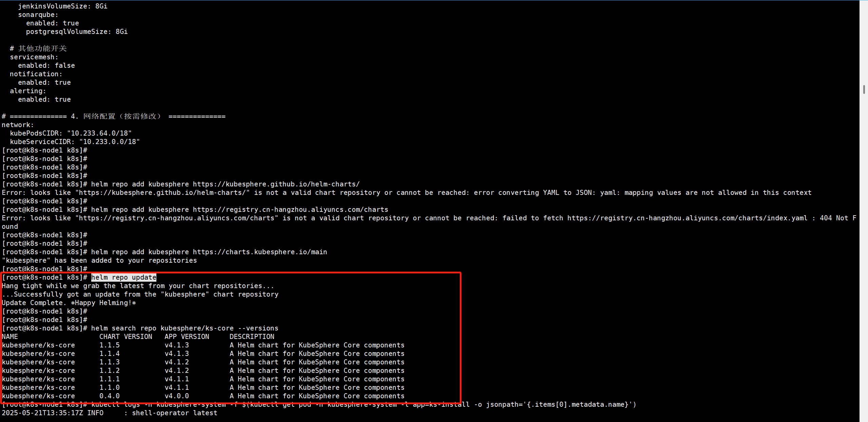Click 'enabled: false' under servicemesh
868x422 pixels.
pyautogui.click(x=46, y=65)
